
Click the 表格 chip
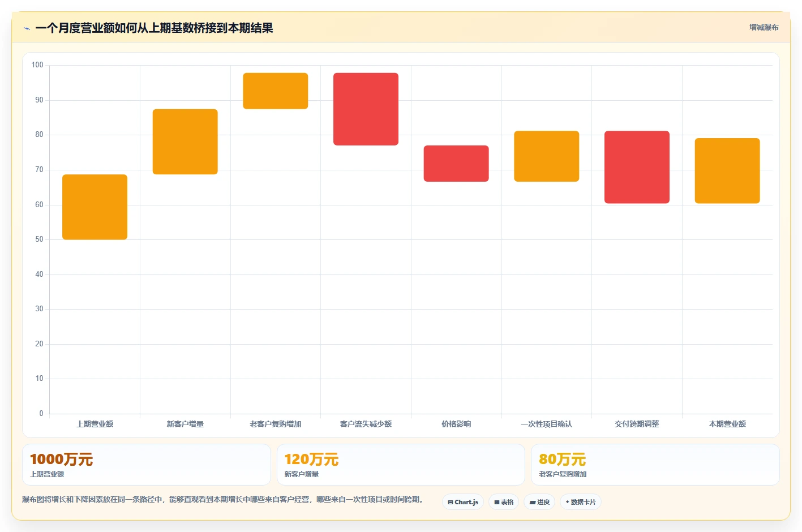504,502
